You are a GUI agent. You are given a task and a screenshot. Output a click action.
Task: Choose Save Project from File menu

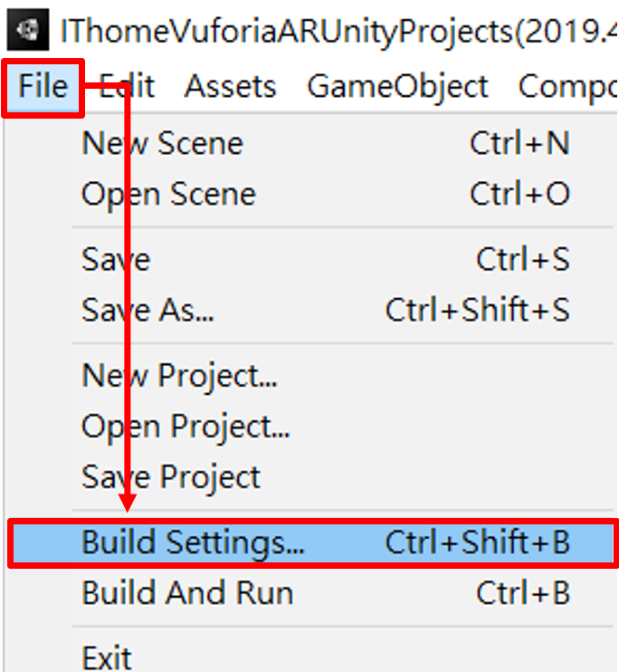click(171, 476)
